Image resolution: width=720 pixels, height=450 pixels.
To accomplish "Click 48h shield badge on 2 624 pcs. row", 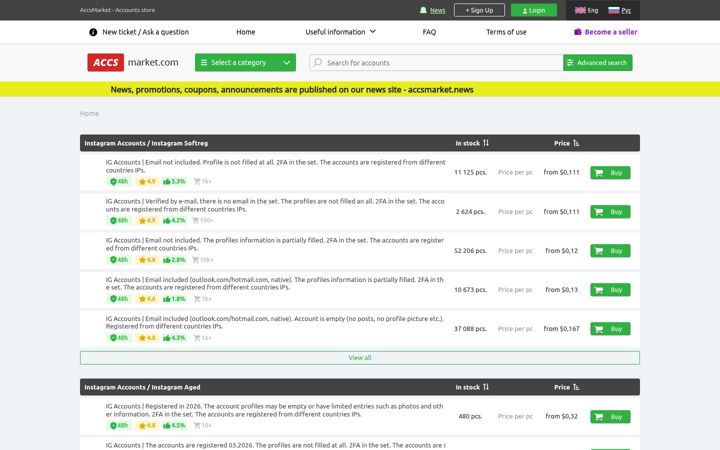I will tap(119, 220).
